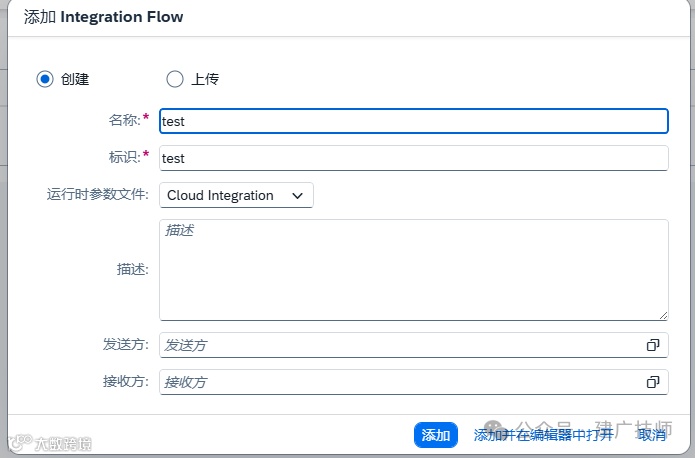Image resolution: width=695 pixels, height=458 pixels.
Task: Select the 上传 radio button
Action: (175, 79)
